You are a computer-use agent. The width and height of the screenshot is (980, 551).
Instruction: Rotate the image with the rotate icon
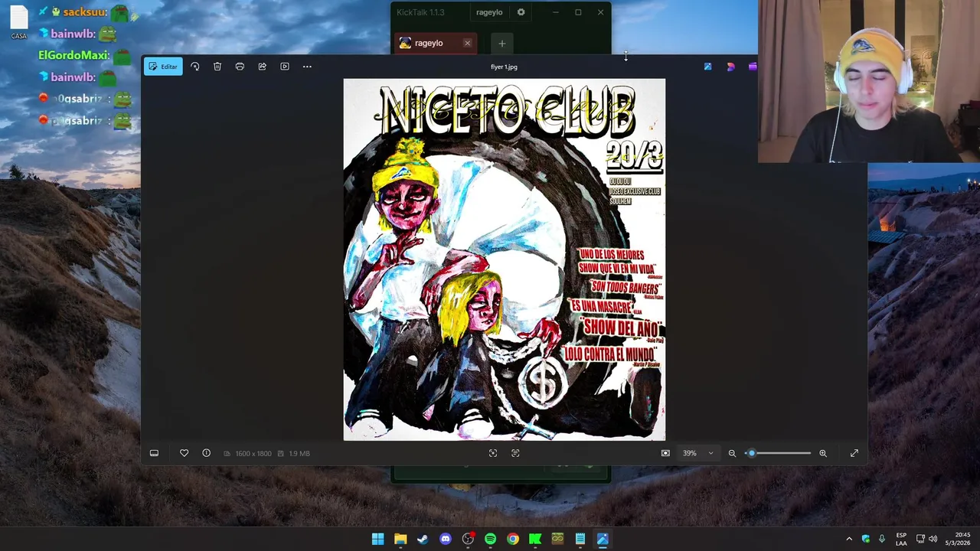point(195,67)
